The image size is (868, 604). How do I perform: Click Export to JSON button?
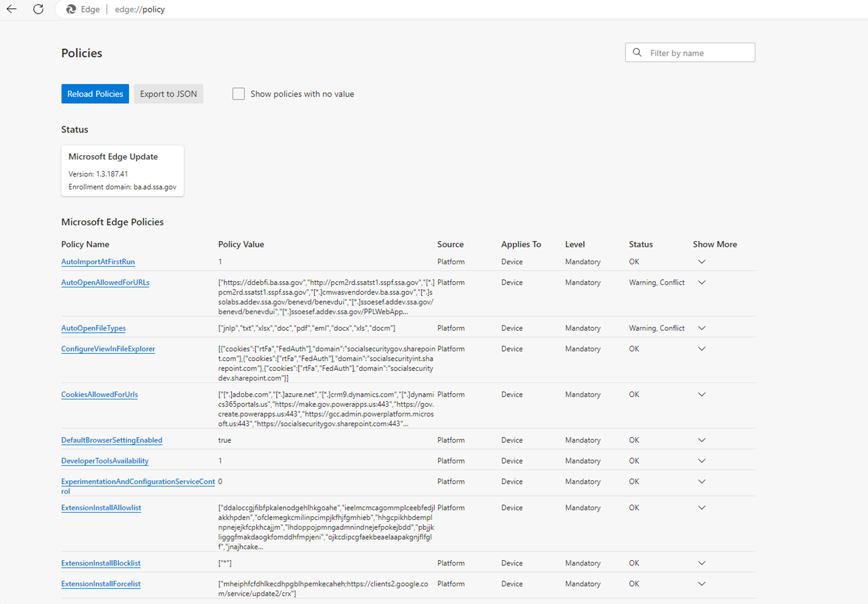tap(168, 94)
